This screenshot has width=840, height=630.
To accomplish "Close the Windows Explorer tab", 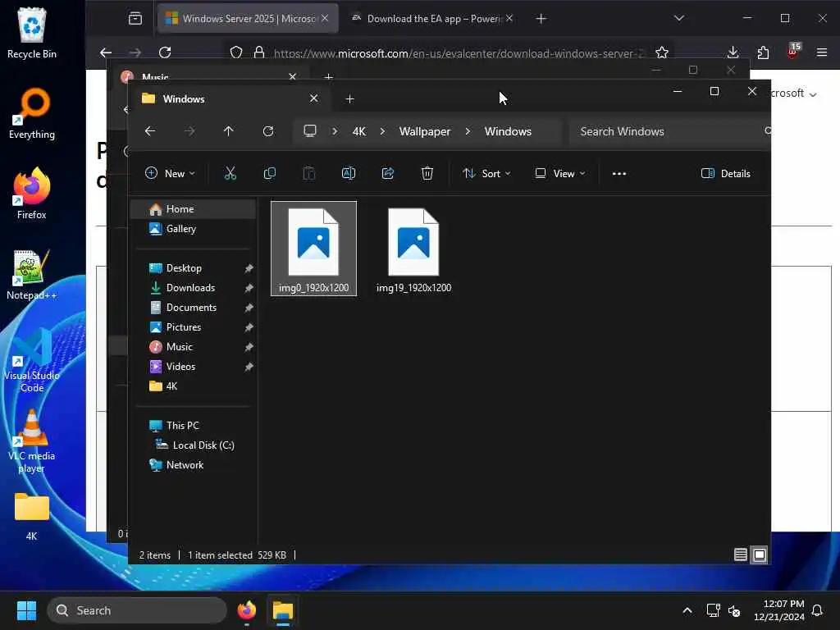I will 313,98.
